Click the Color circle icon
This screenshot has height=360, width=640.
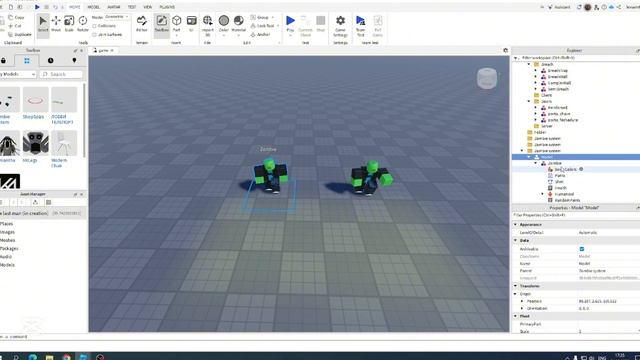[x=224, y=21]
